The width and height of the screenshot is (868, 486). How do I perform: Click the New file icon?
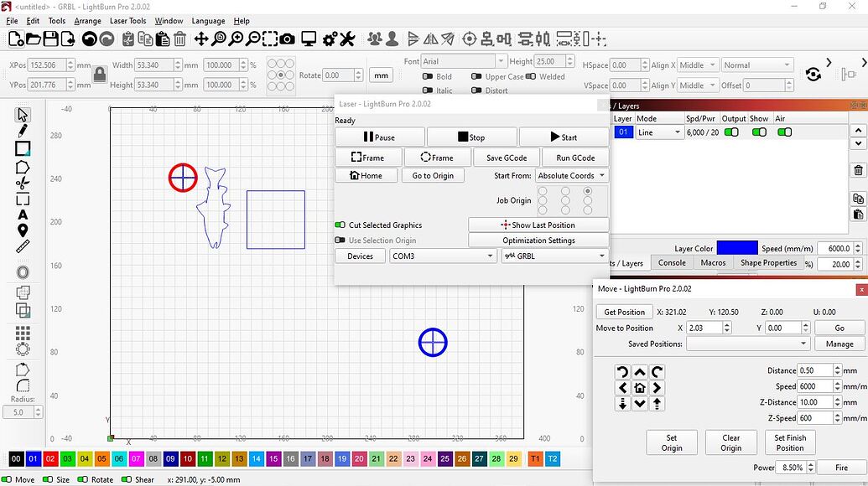click(x=16, y=39)
